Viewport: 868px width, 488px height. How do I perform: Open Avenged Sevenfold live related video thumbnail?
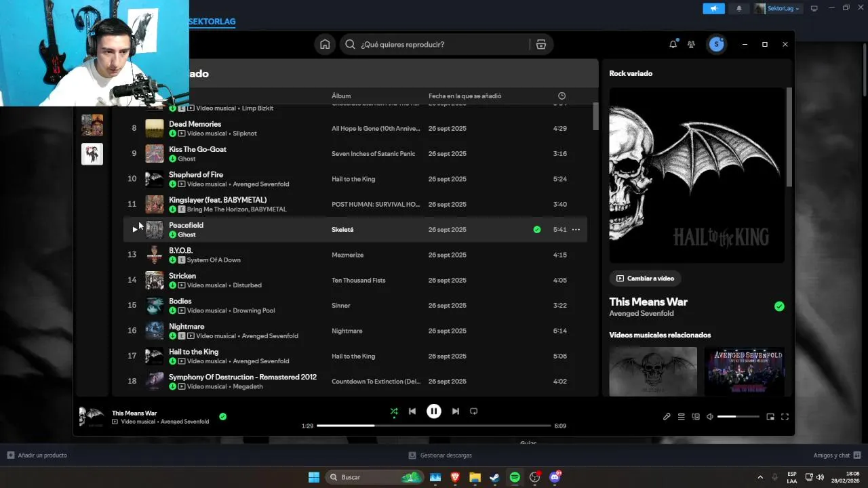click(x=745, y=371)
